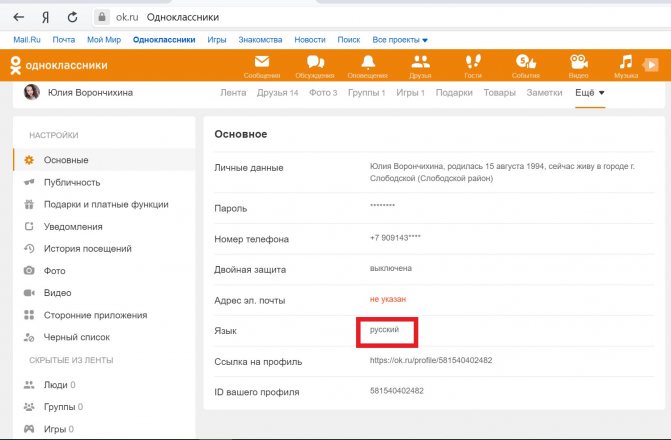Screen dimensions: 671x440
Task: Open the Mail.Ru link
Action: 27,40
